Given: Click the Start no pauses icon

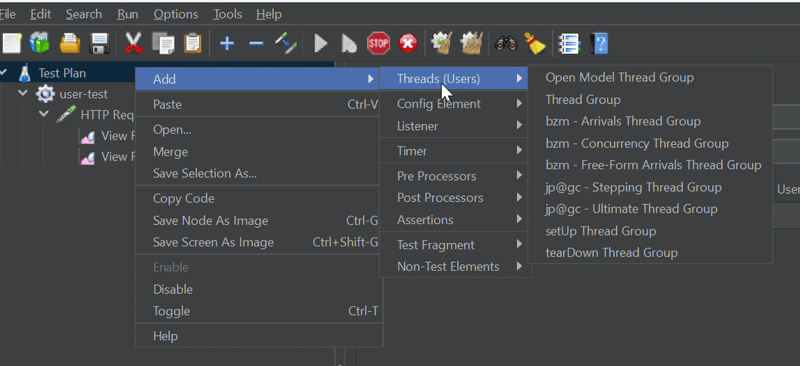Looking at the screenshot, I should point(349,43).
